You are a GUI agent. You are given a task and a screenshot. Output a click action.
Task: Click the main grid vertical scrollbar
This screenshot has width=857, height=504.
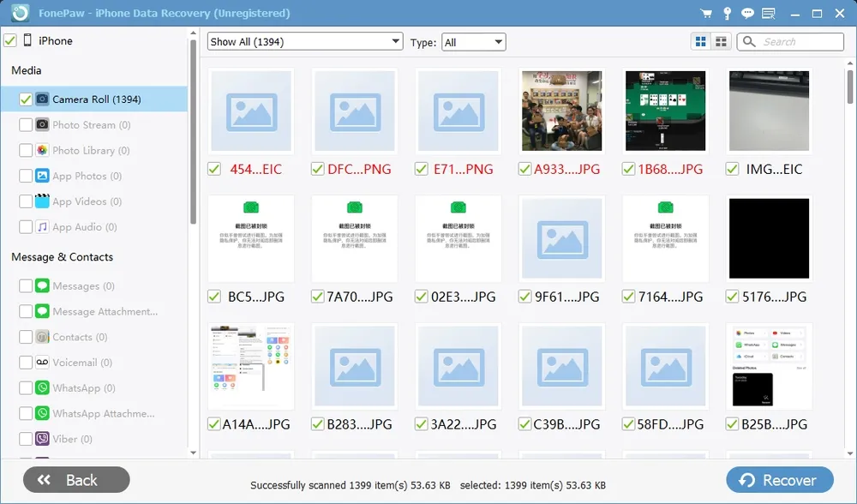pyautogui.click(x=850, y=87)
